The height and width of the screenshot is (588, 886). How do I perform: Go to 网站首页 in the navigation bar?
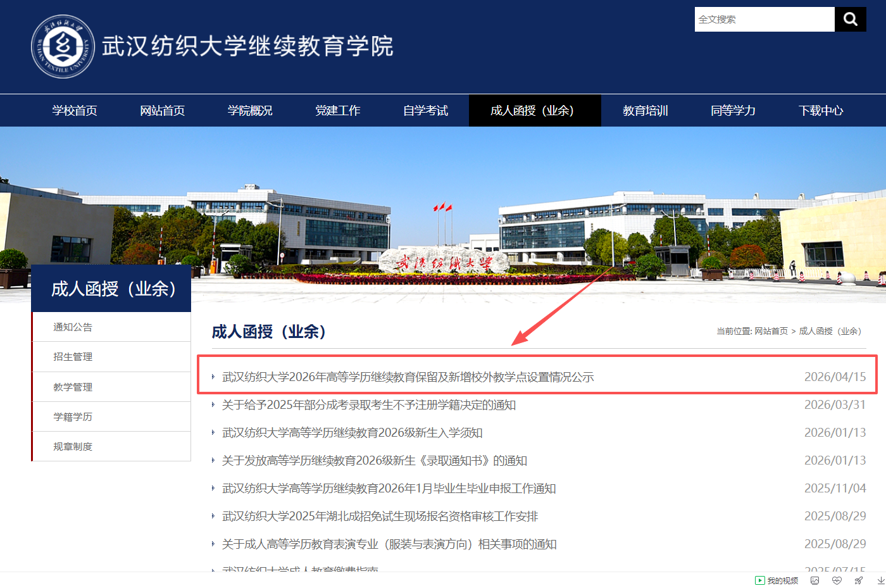(162, 111)
